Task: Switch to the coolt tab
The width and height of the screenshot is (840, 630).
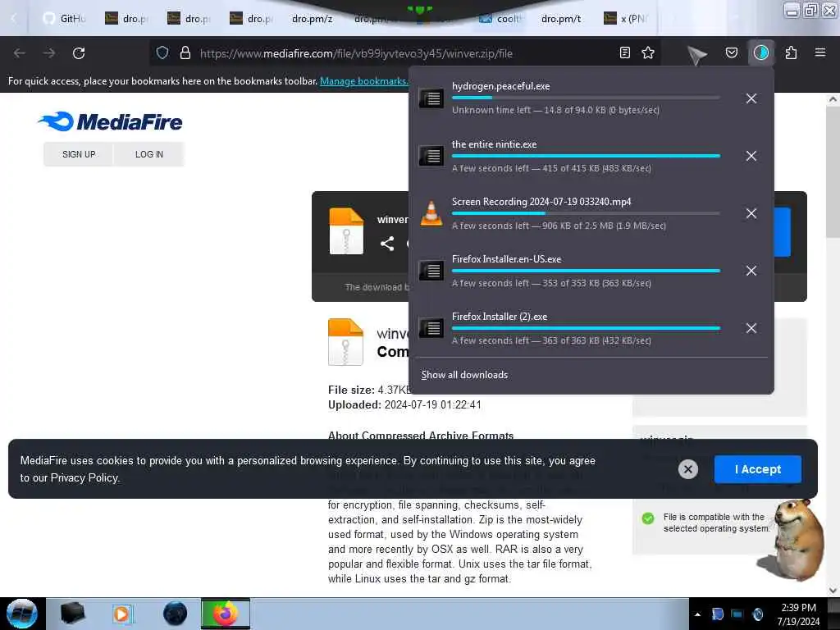Action: pyautogui.click(x=500, y=19)
